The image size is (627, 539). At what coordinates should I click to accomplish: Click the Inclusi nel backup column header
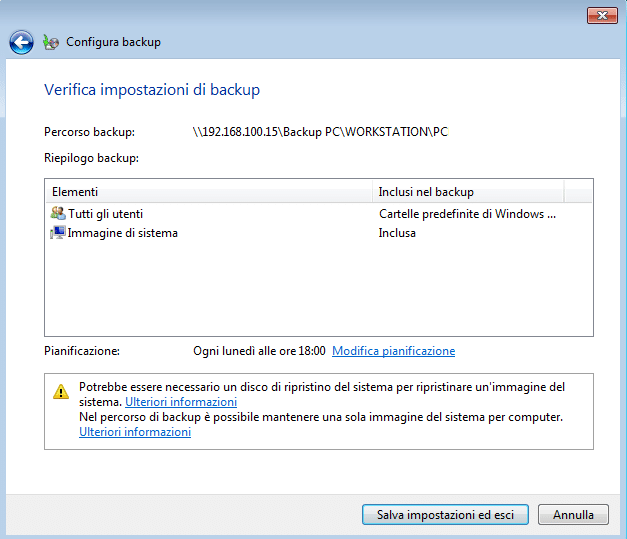[468, 192]
